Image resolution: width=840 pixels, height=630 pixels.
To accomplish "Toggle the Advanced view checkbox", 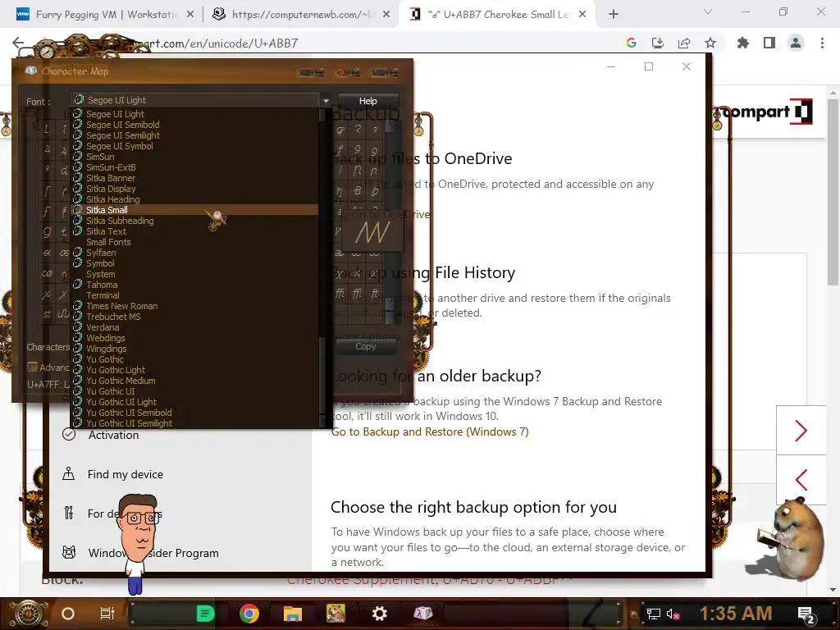I will pos(32,367).
